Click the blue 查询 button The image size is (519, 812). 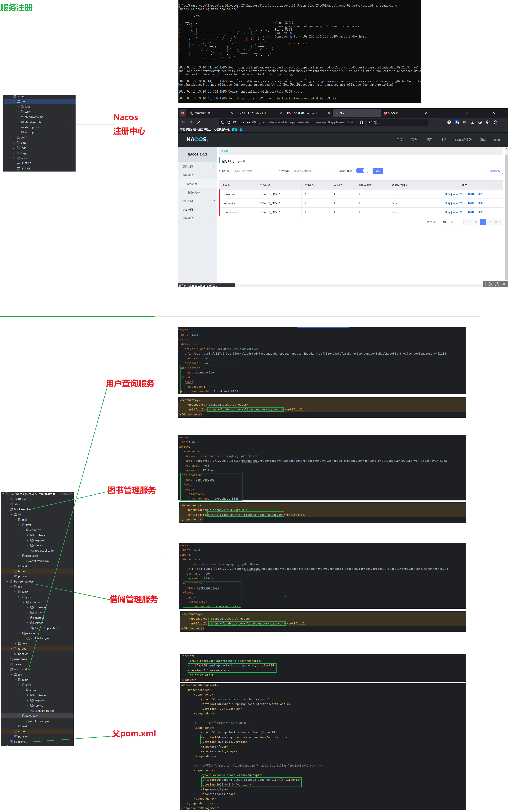coord(378,171)
